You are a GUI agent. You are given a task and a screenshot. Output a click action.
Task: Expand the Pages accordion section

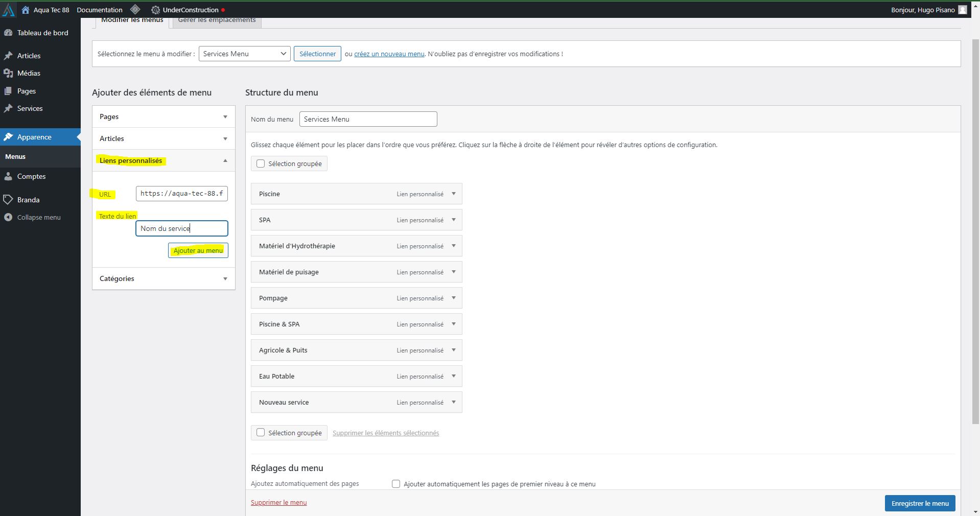pos(164,116)
